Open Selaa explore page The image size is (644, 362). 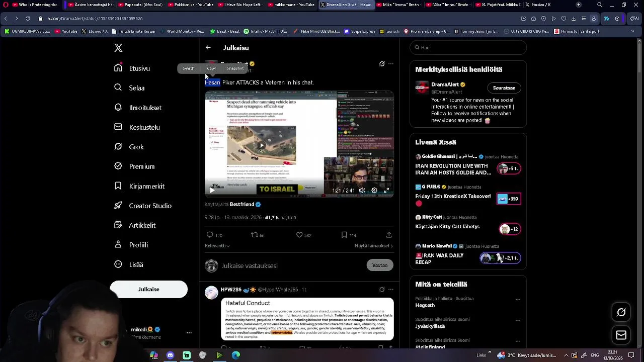pos(130,88)
